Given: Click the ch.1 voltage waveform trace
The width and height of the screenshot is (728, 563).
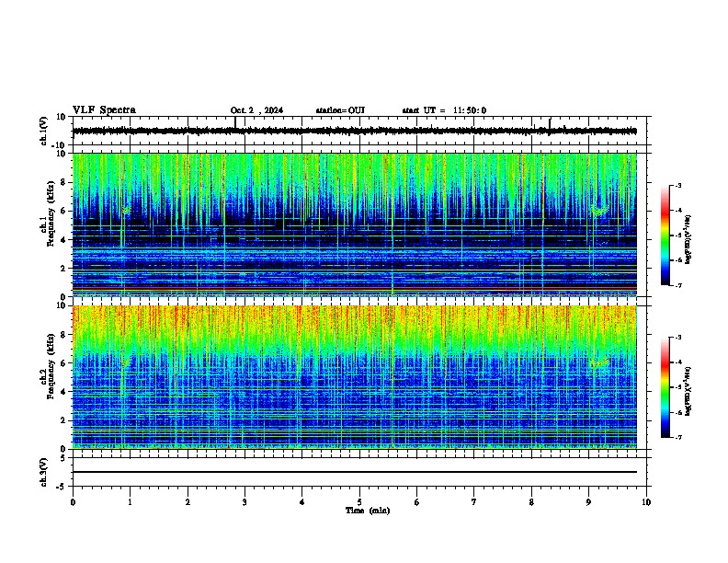Looking at the screenshot, I should point(355,131).
